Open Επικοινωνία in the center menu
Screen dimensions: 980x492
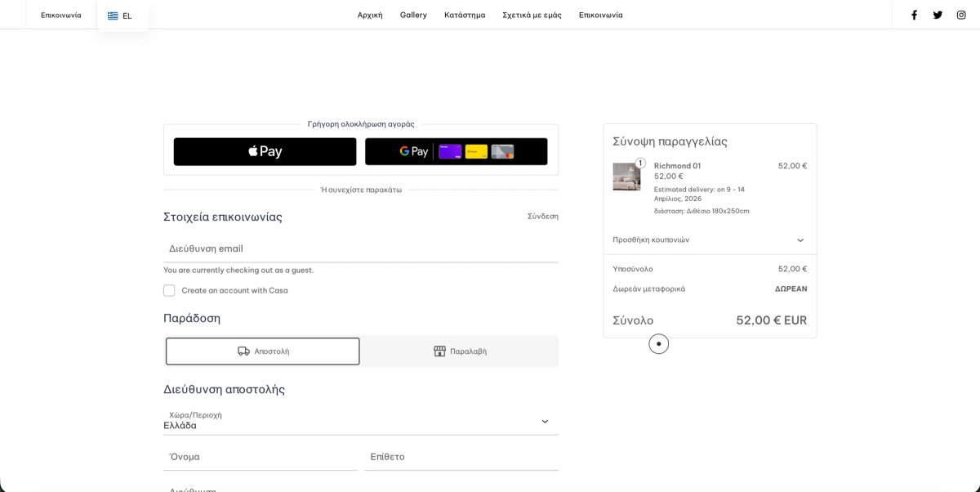click(x=600, y=15)
